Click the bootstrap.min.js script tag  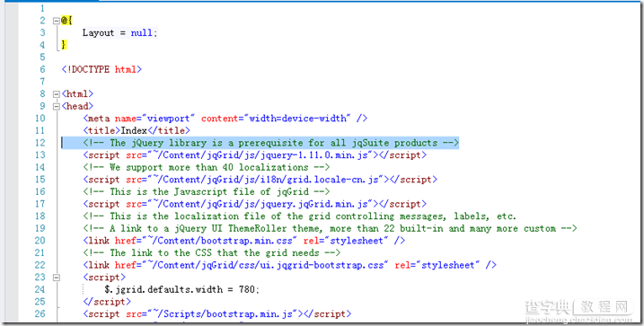point(216,314)
